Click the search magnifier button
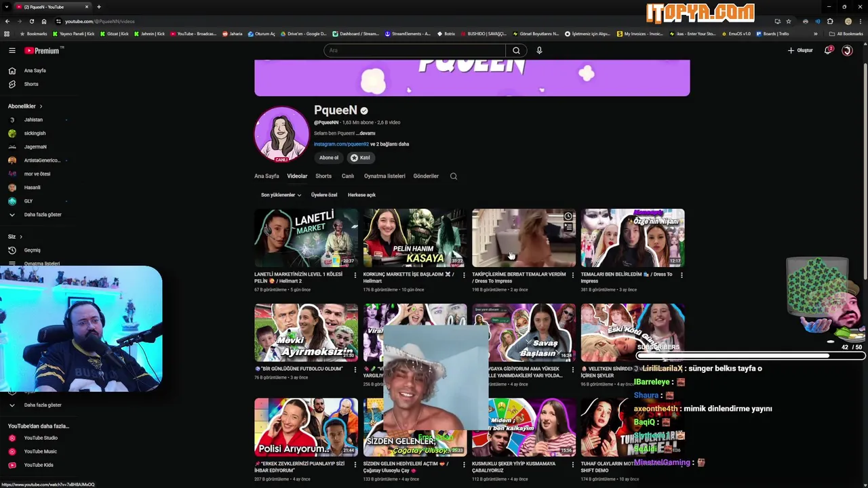 tap(516, 50)
